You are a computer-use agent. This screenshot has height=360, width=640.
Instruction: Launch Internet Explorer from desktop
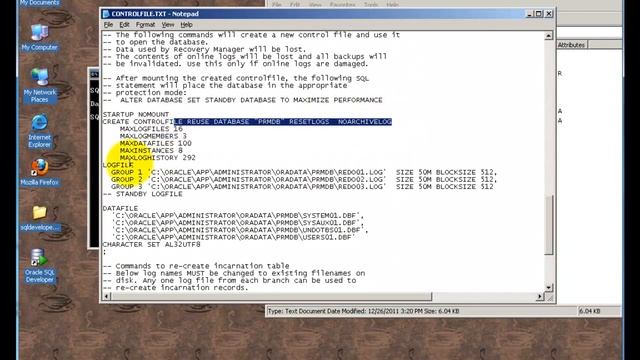click(39, 131)
